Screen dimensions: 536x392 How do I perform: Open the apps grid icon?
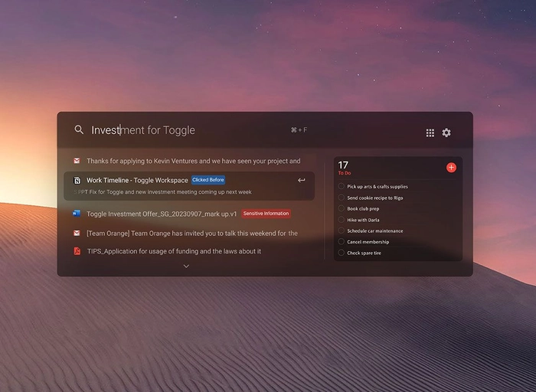(430, 132)
